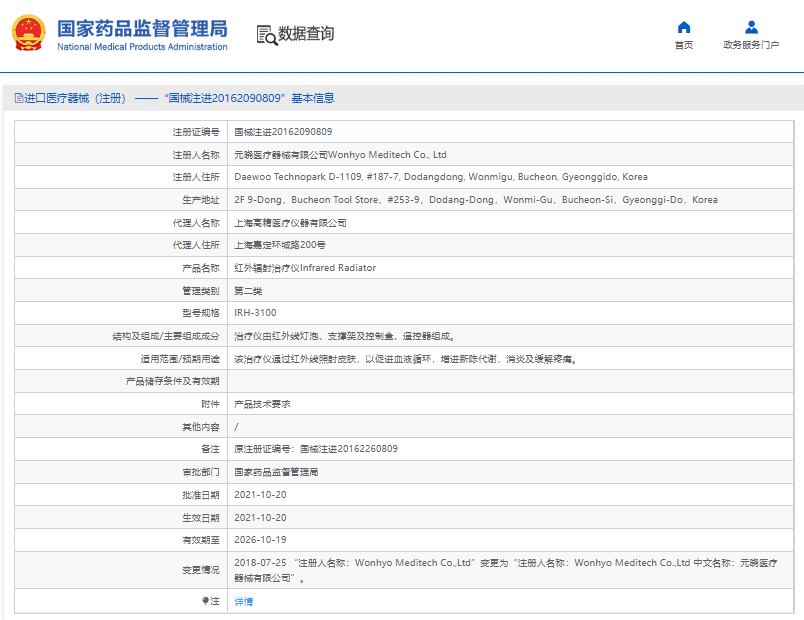Click the 产品储存条件及有效期 label
The width and height of the screenshot is (804, 620).
(x=172, y=381)
